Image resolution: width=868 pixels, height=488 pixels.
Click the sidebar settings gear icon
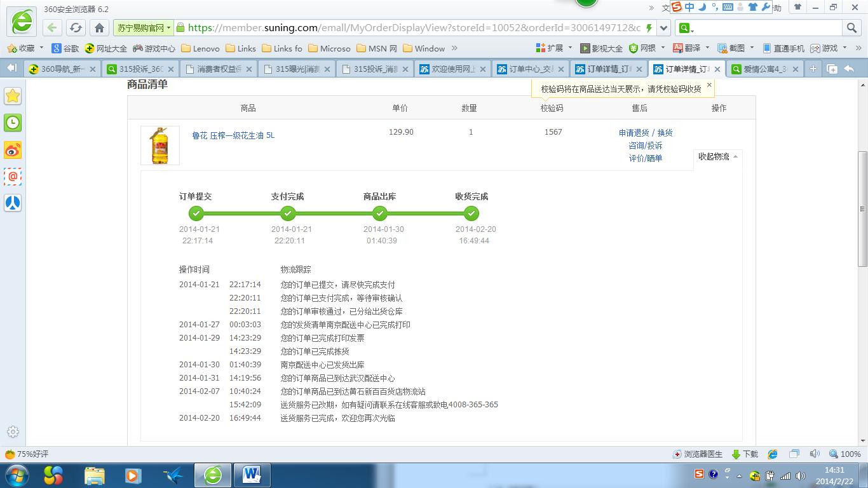click(x=13, y=432)
